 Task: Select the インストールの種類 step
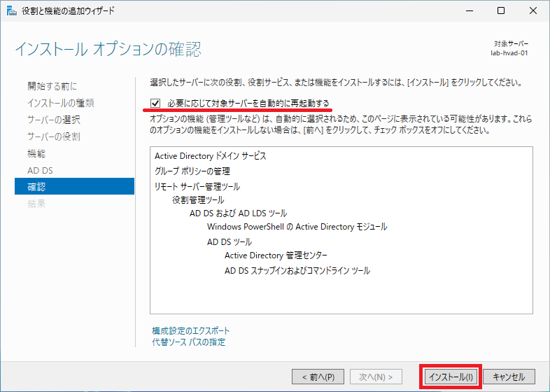(x=61, y=103)
